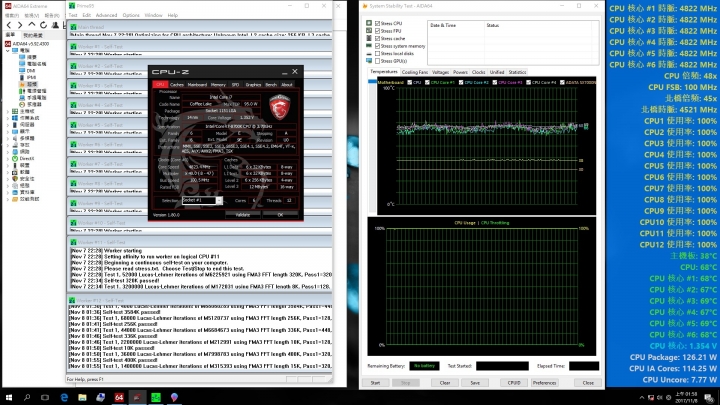Click the Stress cache icon
This screenshot has width=720, height=405.
tap(369, 38)
